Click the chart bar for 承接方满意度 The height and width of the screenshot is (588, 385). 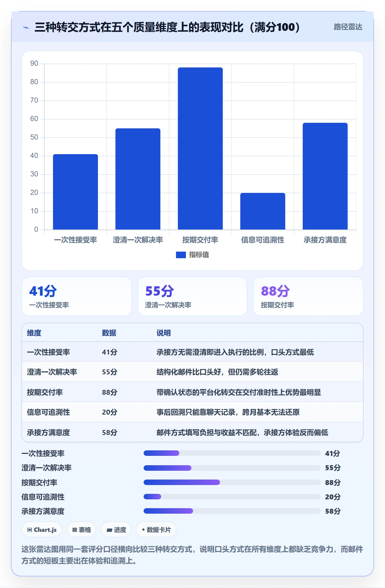point(325,176)
